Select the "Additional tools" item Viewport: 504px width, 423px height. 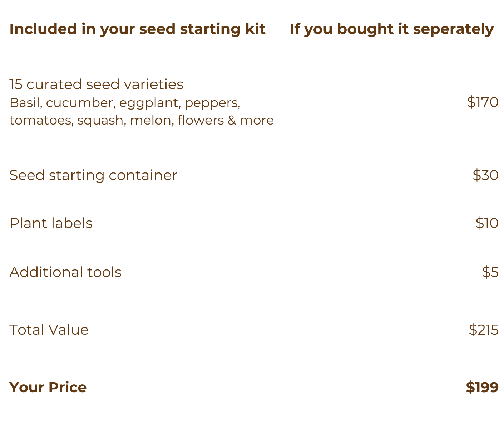65,272
